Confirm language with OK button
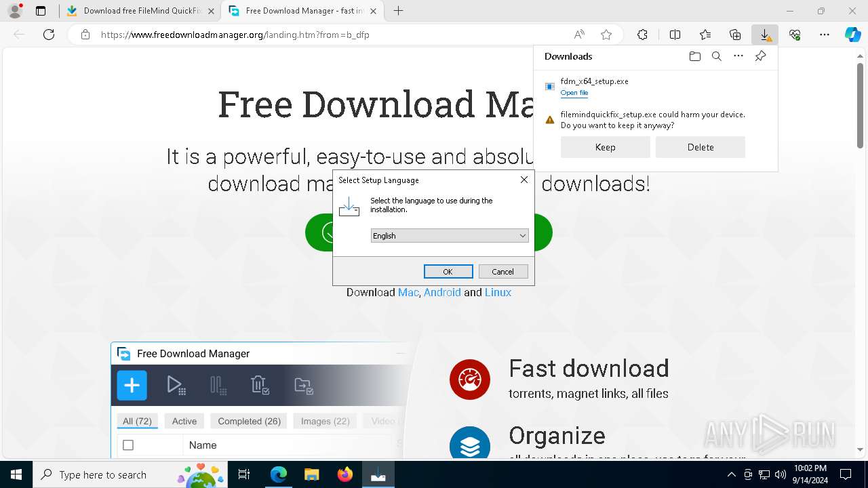Image resolution: width=868 pixels, height=488 pixels. 448,272
